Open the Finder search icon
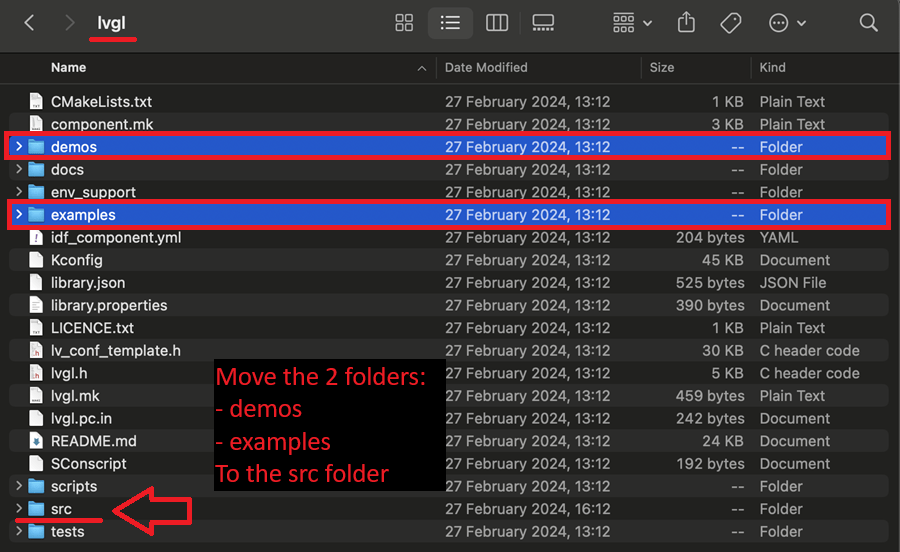 (x=868, y=23)
